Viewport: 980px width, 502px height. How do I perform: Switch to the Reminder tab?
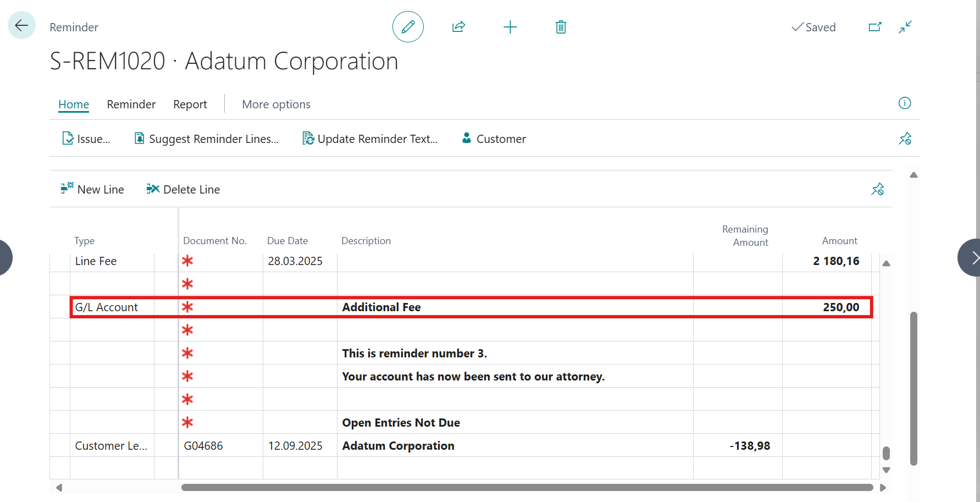pyautogui.click(x=131, y=104)
